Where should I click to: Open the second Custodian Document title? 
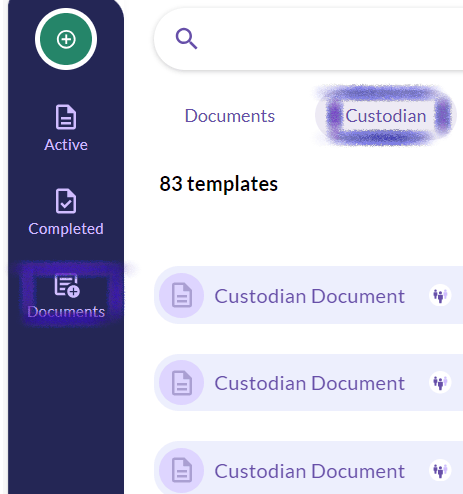click(x=309, y=383)
